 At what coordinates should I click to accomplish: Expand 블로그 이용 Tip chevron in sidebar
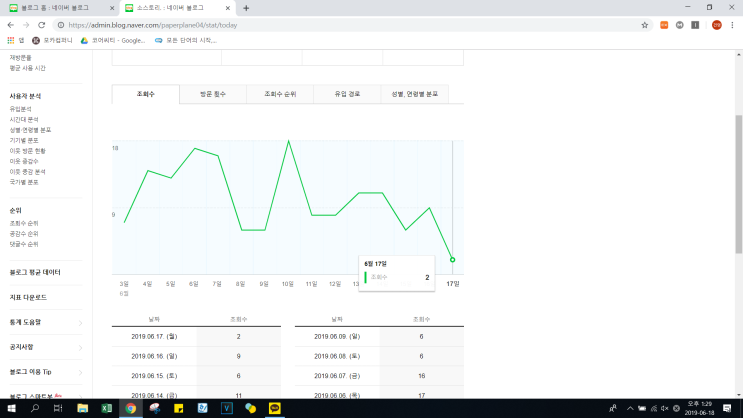coord(80,373)
